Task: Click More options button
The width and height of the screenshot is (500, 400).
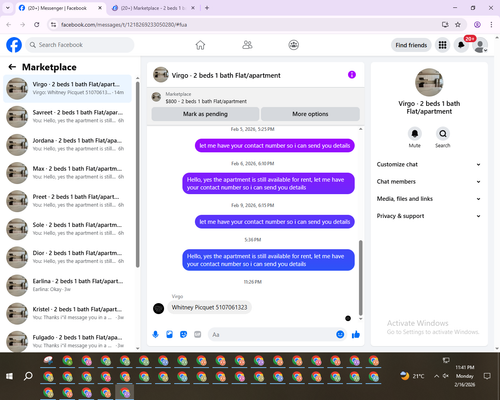Action: tap(310, 114)
